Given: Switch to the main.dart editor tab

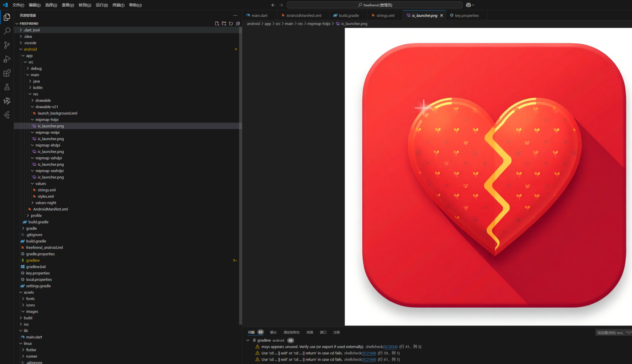Looking at the screenshot, I should (x=260, y=16).
